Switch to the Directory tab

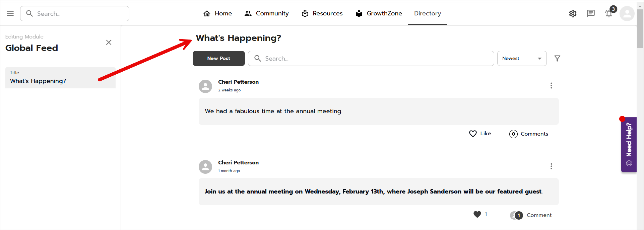coord(427,13)
